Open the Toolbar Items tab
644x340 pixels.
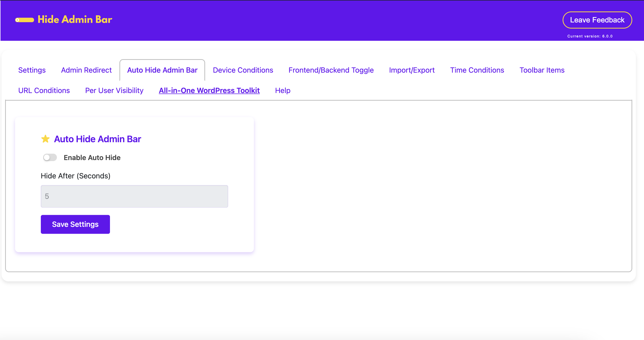pyautogui.click(x=542, y=70)
